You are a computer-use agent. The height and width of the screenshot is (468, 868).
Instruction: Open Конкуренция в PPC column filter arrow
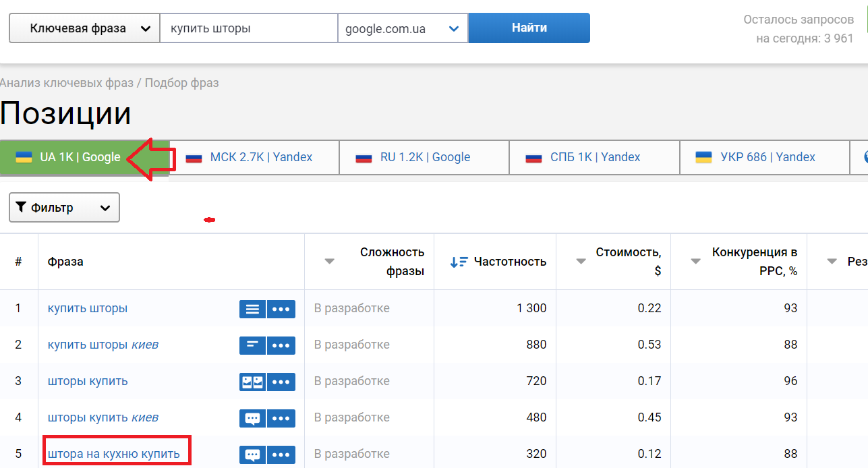pos(696,262)
